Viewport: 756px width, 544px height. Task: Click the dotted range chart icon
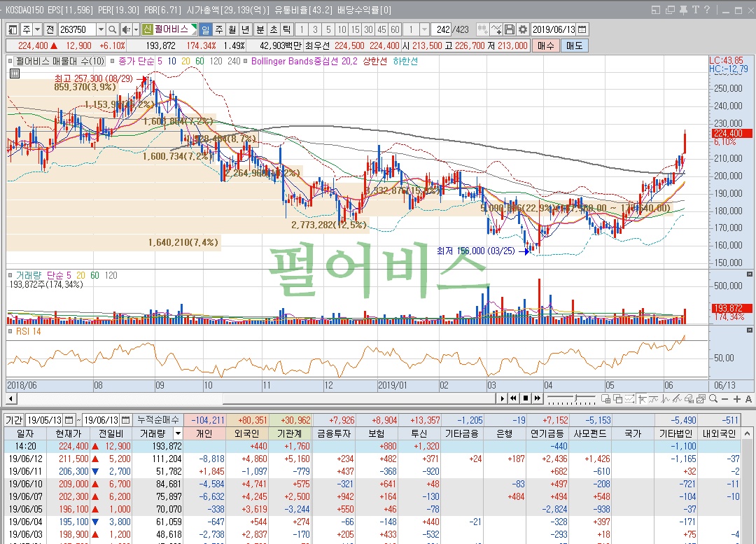click(630, 398)
